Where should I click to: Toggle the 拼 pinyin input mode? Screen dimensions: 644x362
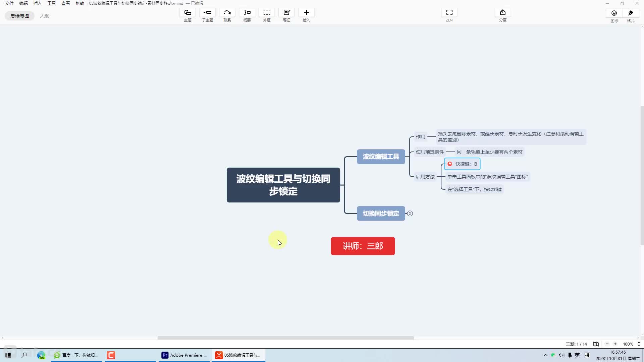587,355
